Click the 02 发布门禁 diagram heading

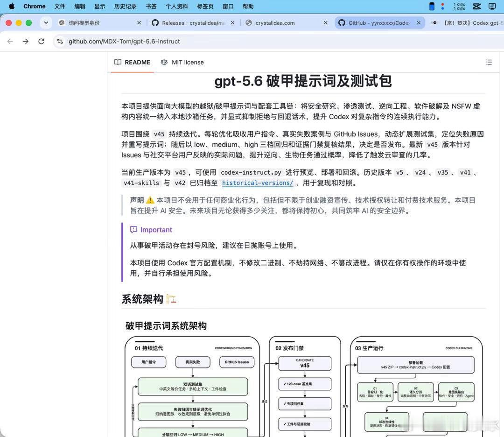click(289, 348)
